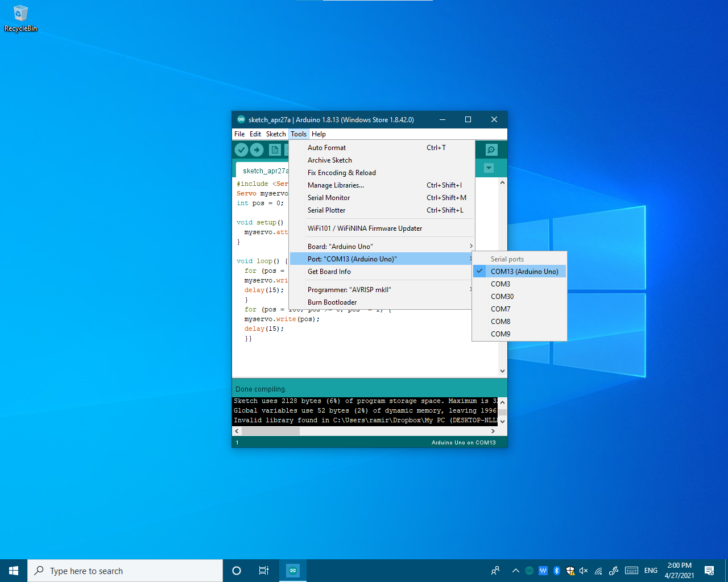Click the console horizontal scrollbar
Viewport: 728px width, 582px height.
click(271, 431)
